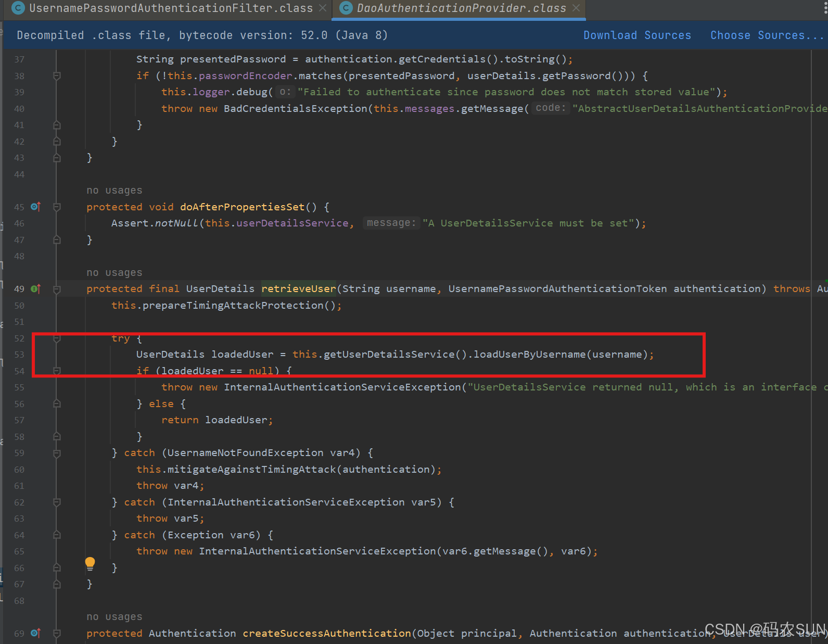Click line number 37 in the gutter
Screen dimensions: 828x644
(19, 59)
